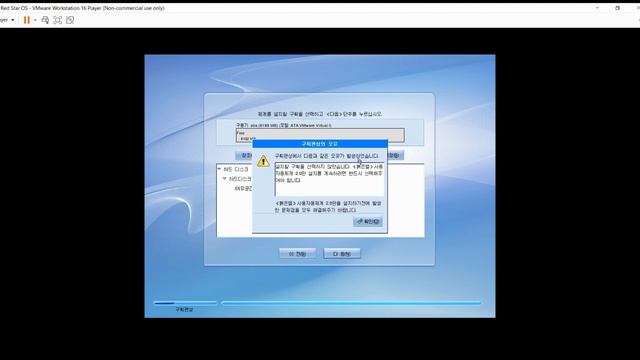Click the 구획편성 step label below the progress bar
Viewport: 640px width, 360px height.
[x=184, y=310]
